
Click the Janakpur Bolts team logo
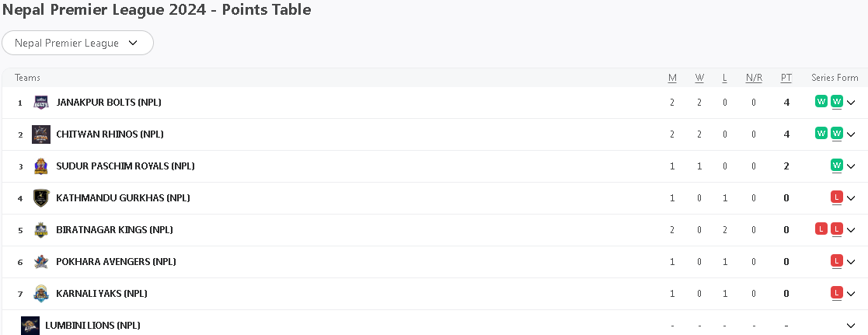(x=41, y=103)
